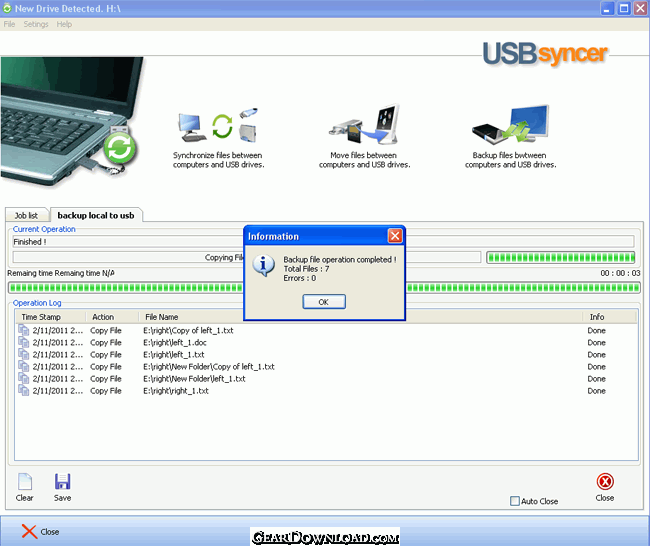Image resolution: width=650 pixels, height=546 pixels.
Task: Click OK in the Information dialog
Action: click(324, 302)
